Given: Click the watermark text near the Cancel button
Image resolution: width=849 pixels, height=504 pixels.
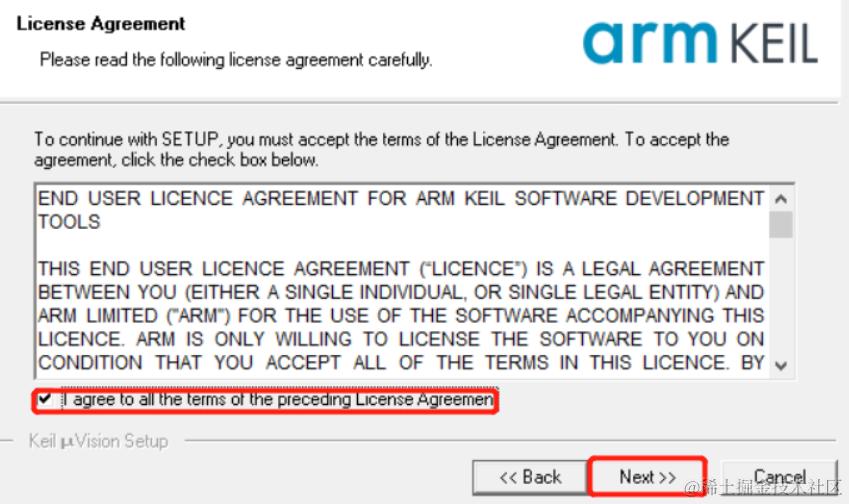Looking at the screenshot, I should click(763, 487).
